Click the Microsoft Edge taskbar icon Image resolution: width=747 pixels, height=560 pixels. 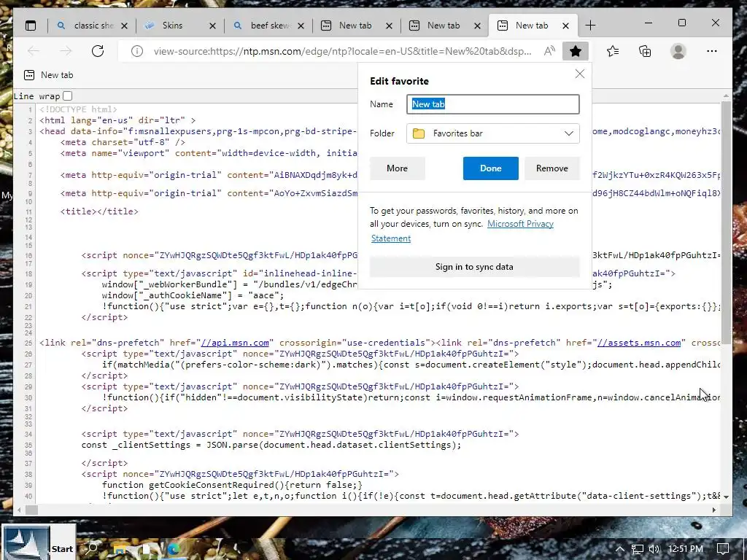coord(173,549)
